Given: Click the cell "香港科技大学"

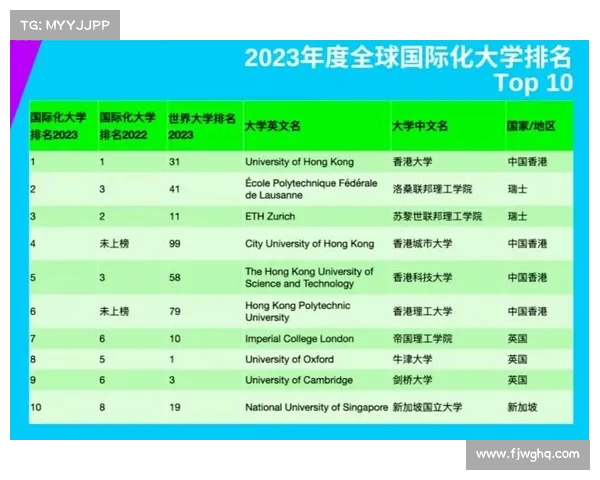Looking at the screenshot, I should pyautogui.click(x=422, y=277).
